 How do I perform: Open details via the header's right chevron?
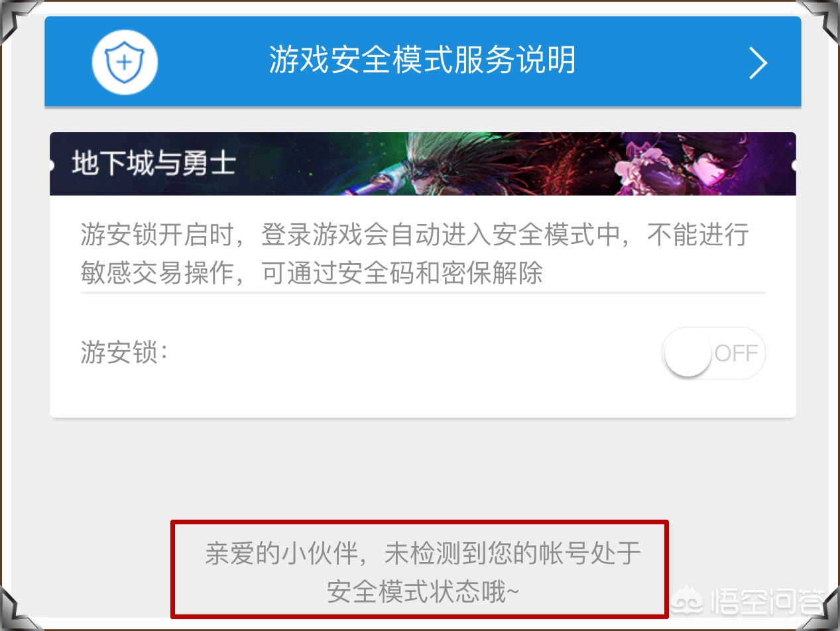tap(758, 64)
